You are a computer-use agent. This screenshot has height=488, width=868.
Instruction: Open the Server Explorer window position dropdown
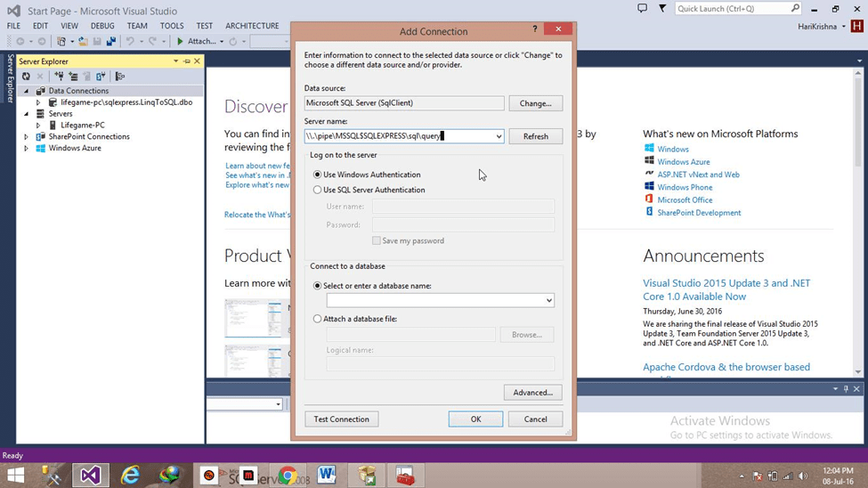coord(175,61)
